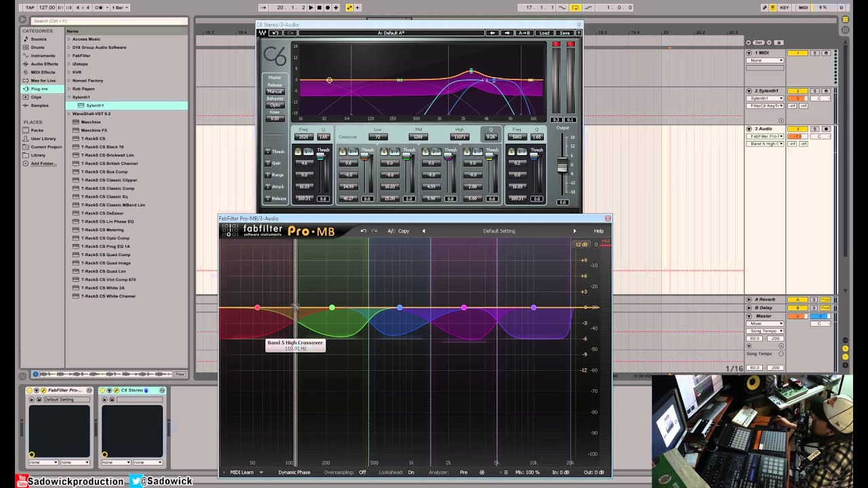Expand the Access Music plug-in folder
The height and width of the screenshot is (488, 868).
pos(68,39)
